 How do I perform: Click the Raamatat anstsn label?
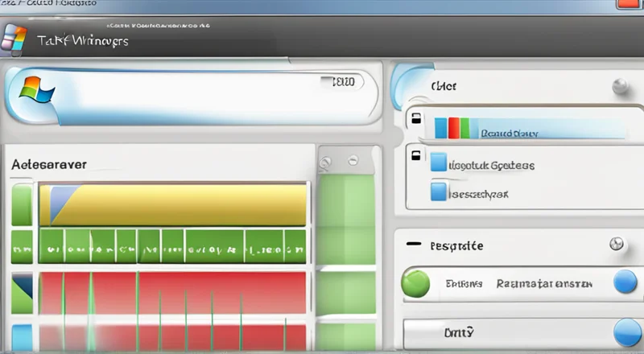[544, 283]
